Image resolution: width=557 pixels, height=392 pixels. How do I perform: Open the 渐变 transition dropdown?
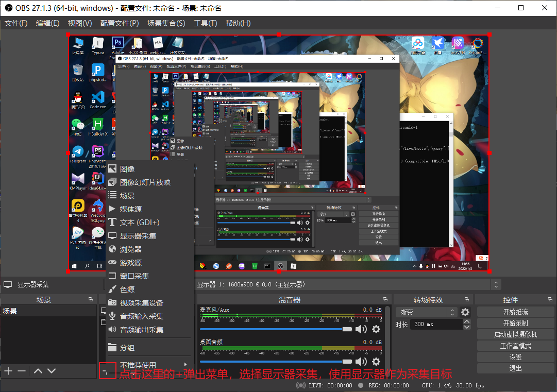426,312
